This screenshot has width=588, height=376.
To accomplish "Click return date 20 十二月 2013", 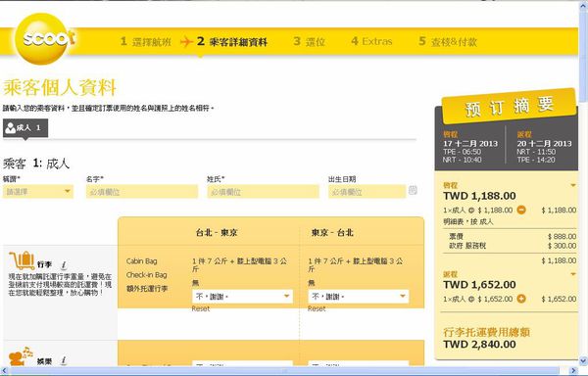I will click(x=544, y=143).
